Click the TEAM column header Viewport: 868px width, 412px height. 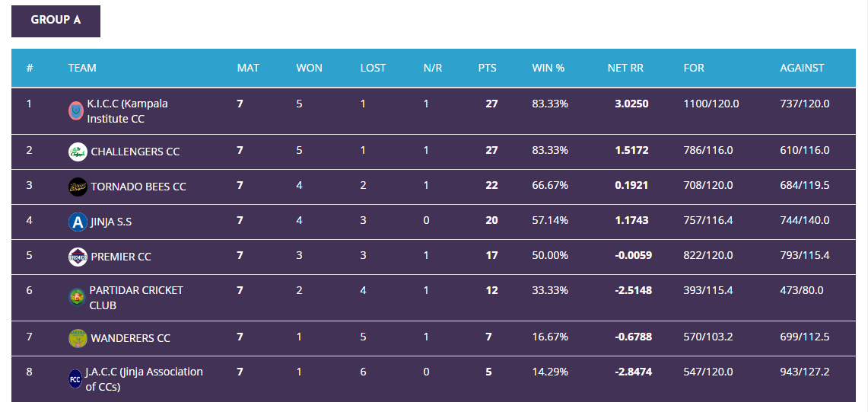(x=82, y=68)
